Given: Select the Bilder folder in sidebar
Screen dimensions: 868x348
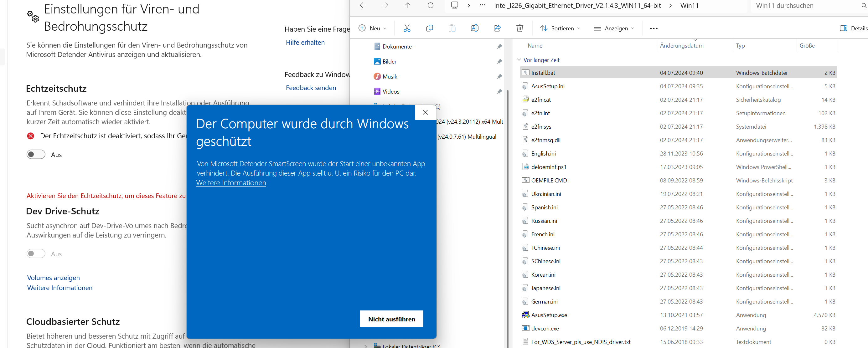Looking at the screenshot, I should click(x=389, y=61).
